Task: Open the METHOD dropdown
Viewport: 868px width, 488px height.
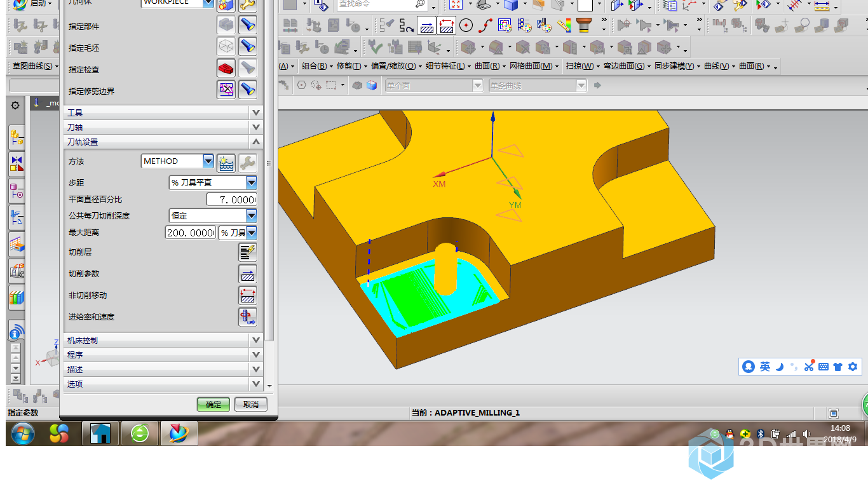Action: [208, 161]
